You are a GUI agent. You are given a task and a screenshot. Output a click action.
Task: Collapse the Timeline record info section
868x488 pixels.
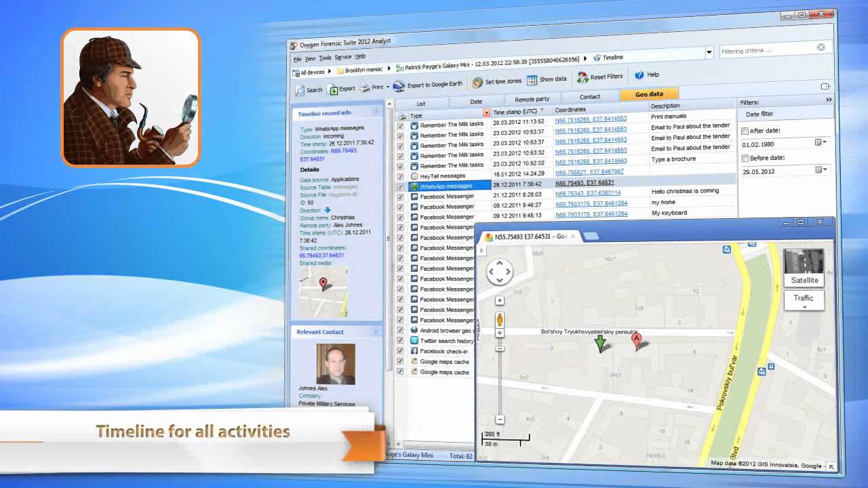pyautogui.click(x=376, y=111)
